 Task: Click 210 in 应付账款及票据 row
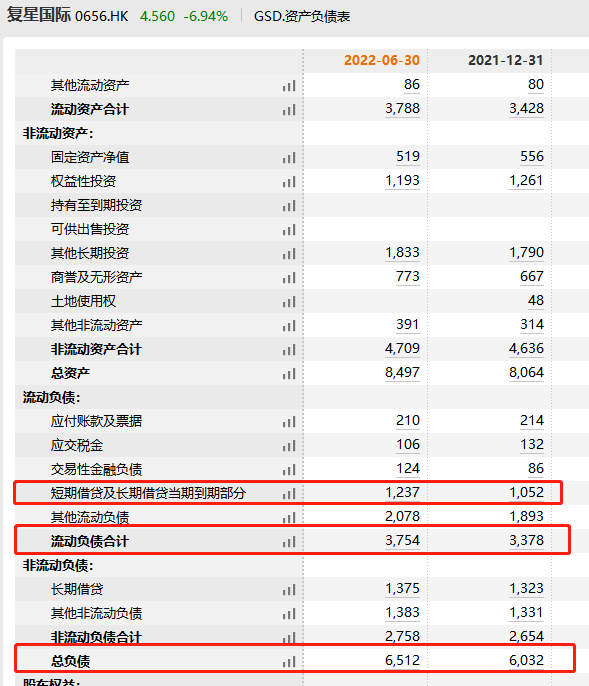(408, 421)
